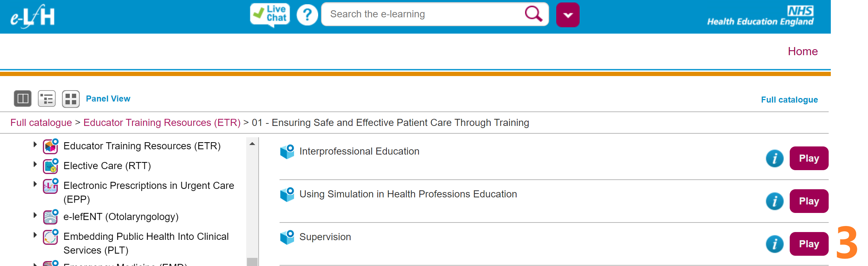The width and height of the screenshot is (868, 266).
Task: Show info for Supervision session
Action: [775, 244]
